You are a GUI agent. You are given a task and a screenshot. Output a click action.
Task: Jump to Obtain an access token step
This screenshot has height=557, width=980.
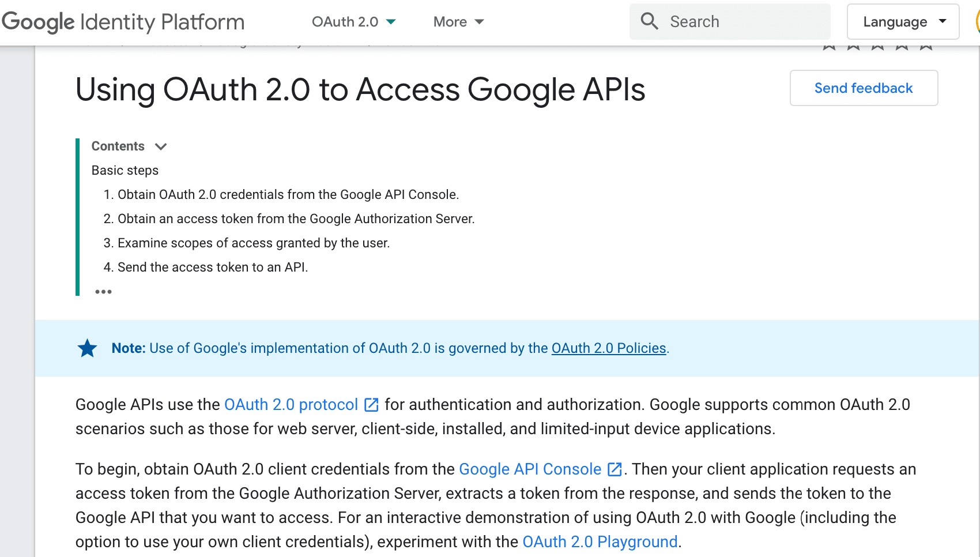coord(296,219)
